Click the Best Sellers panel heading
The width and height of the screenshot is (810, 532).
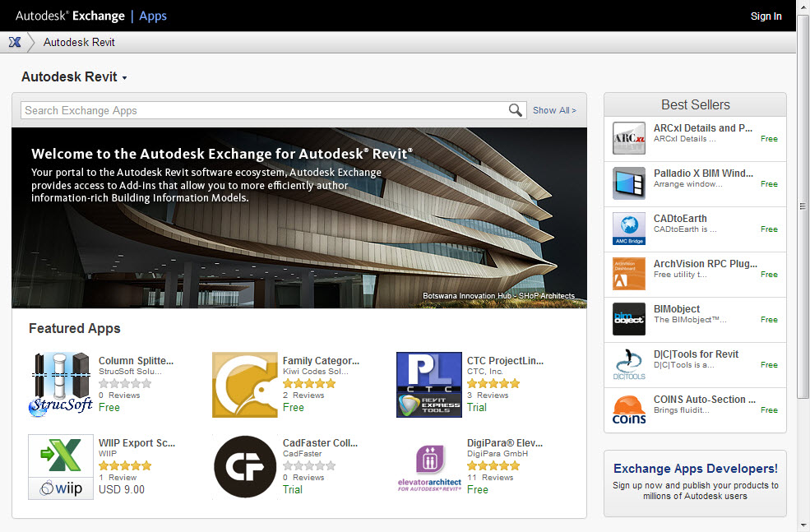(x=696, y=105)
